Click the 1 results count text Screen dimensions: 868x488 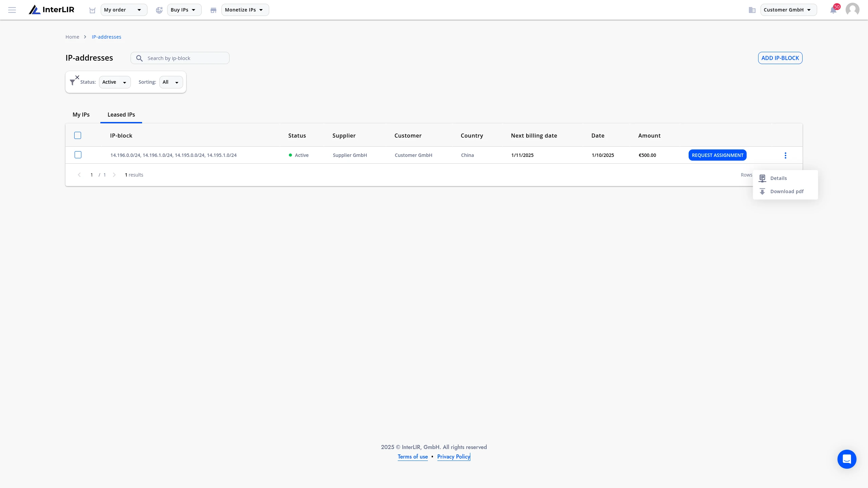[x=134, y=175]
